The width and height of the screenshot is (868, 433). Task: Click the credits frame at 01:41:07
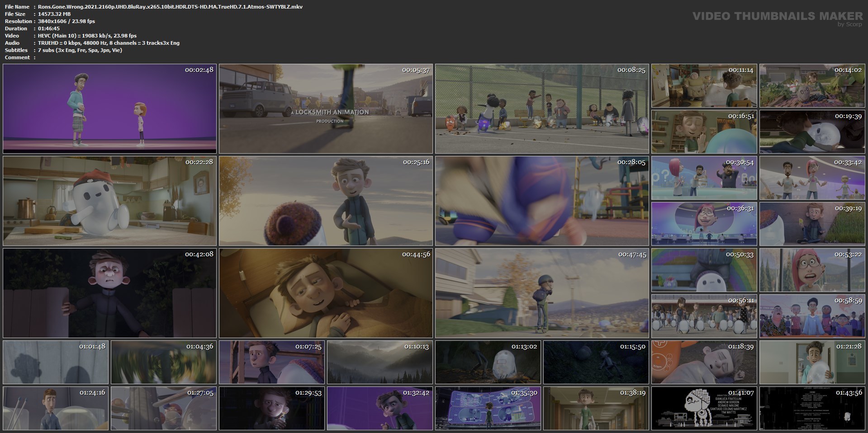(704, 408)
